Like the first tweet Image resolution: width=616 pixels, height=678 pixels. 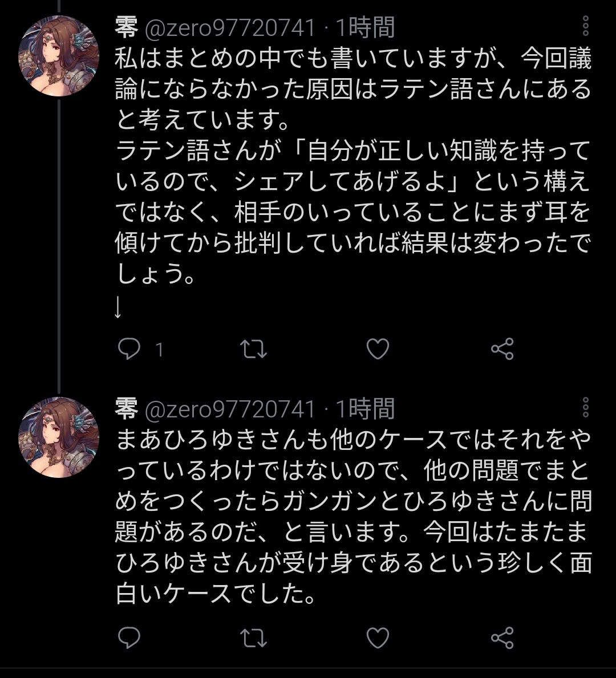coord(378,349)
